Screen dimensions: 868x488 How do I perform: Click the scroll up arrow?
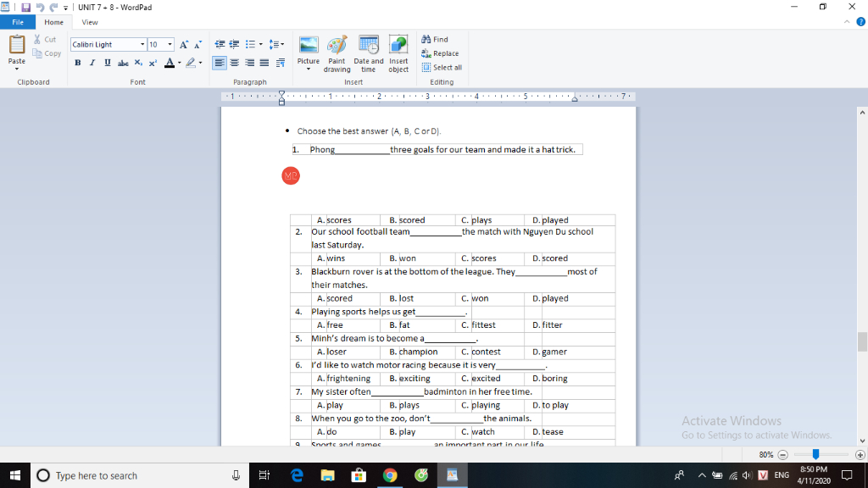862,113
